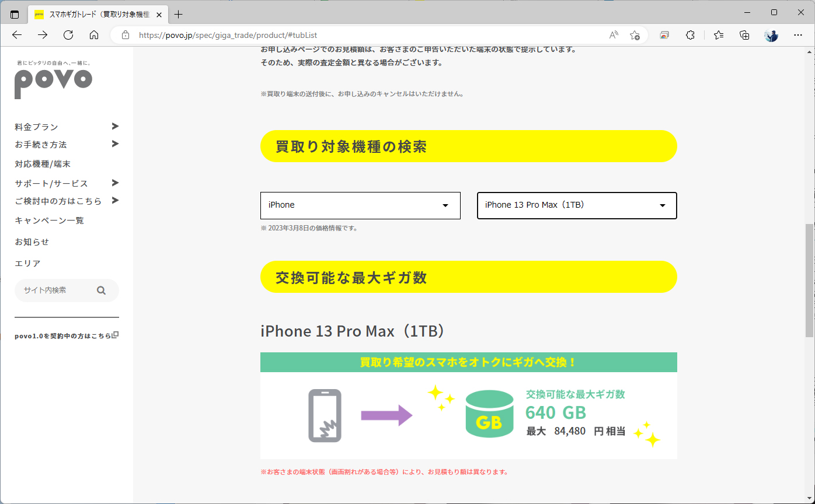Open the tab actions menu icon
Image resolution: width=815 pixels, height=504 pixels.
pos(15,15)
